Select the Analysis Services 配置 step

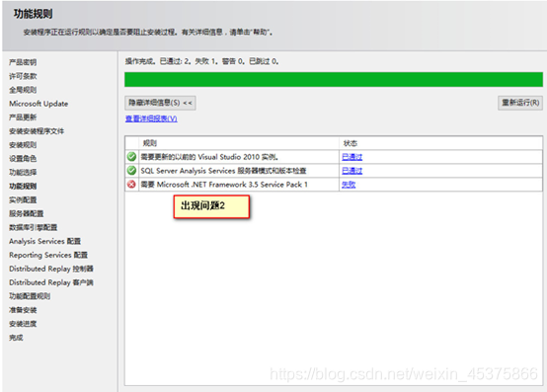click(x=44, y=241)
